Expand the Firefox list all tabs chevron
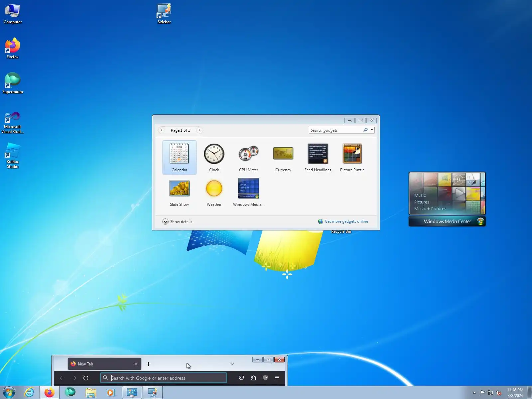The height and width of the screenshot is (399, 532). pyautogui.click(x=232, y=364)
